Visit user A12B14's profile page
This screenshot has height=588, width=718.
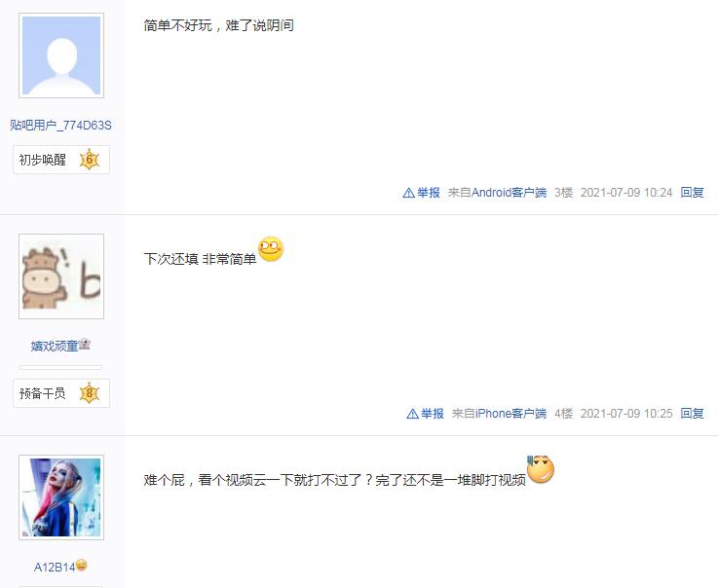[55, 567]
